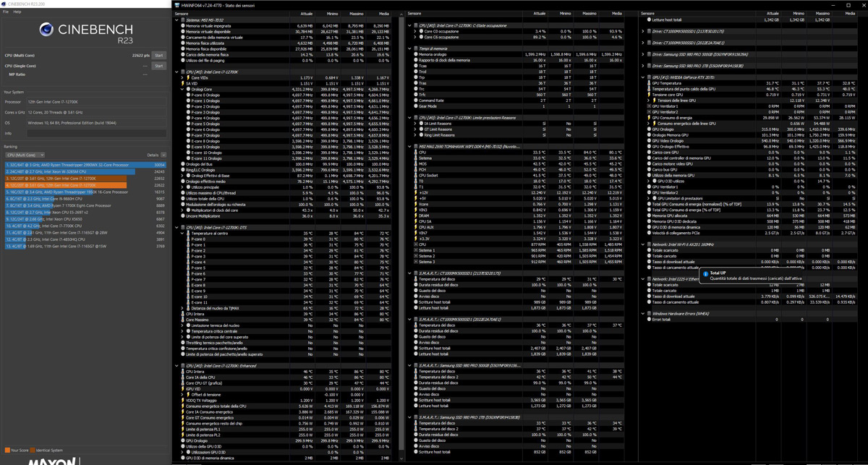Image resolution: width=868 pixels, height=465 pixels.
Task: Select the Intel Core i7-7700K ranking row
Action: tap(85, 226)
